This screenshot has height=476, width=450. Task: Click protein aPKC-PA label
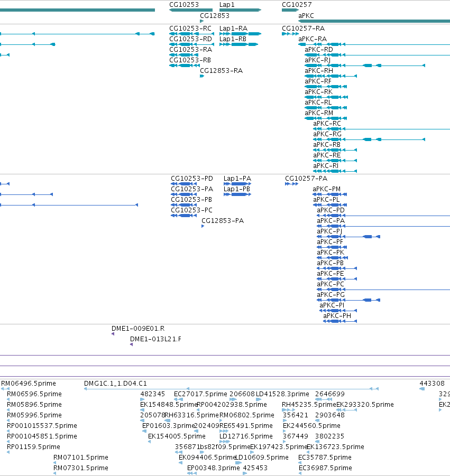click(x=330, y=221)
